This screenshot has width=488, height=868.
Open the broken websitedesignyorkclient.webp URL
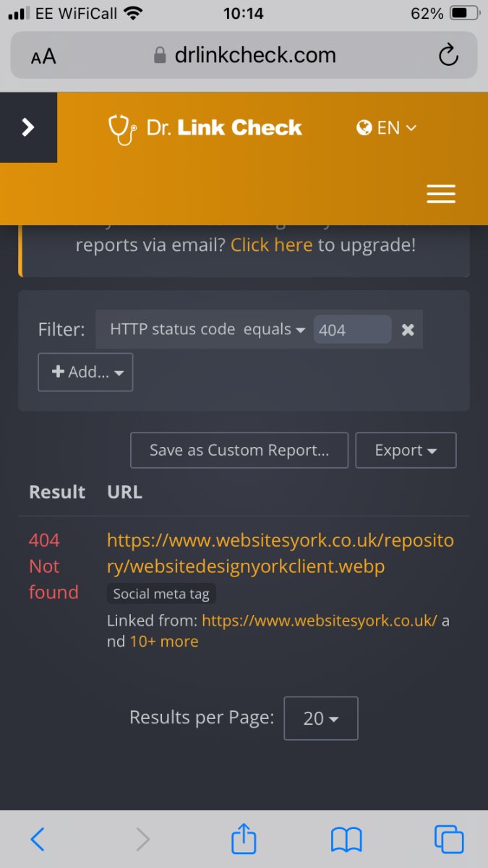[x=280, y=553]
